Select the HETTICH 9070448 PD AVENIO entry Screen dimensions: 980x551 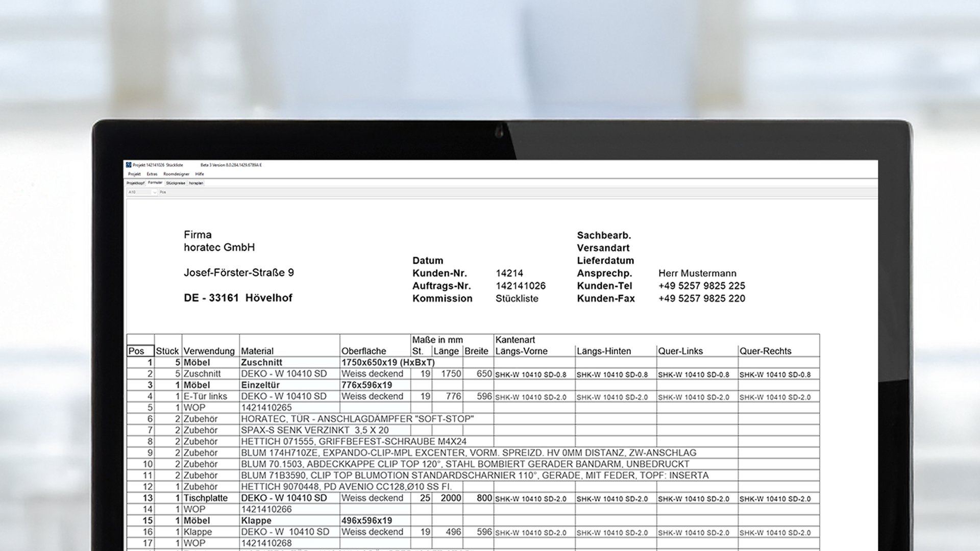click(x=346, y=487)
